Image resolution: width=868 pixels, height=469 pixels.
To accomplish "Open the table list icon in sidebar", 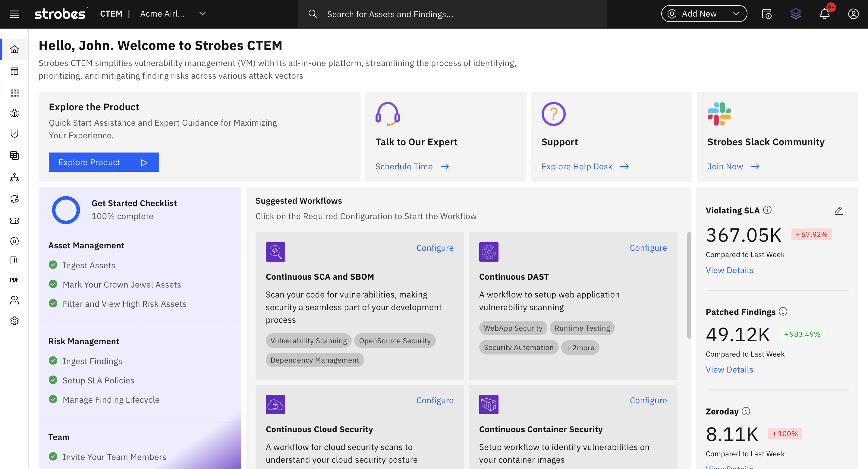I will tap(14, 155).
